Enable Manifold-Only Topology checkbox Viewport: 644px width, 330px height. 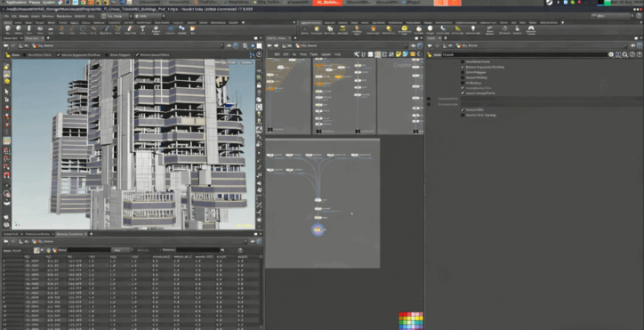point(463,115)
